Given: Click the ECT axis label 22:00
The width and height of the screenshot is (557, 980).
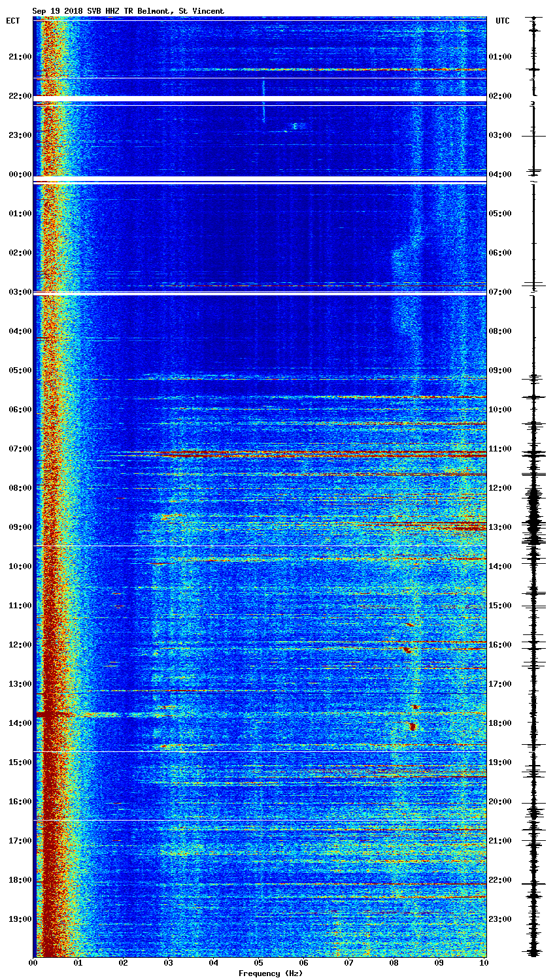Looking at the screenshot, I should pos(20,96).
